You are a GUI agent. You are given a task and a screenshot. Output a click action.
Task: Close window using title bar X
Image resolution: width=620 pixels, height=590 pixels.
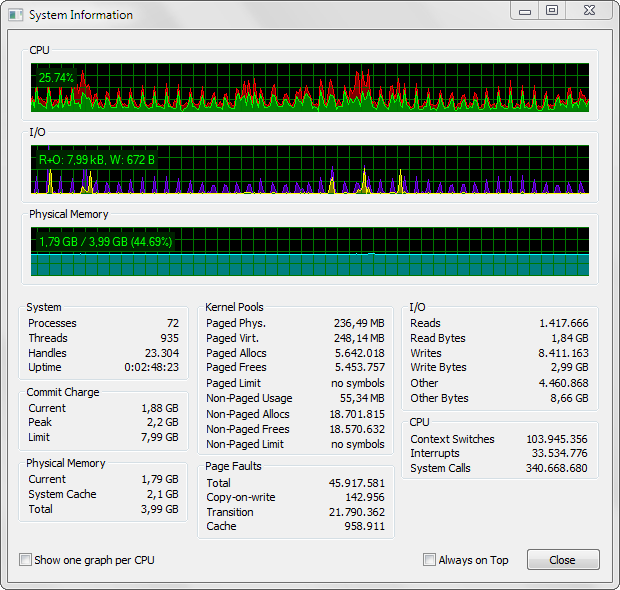[589, 10]
